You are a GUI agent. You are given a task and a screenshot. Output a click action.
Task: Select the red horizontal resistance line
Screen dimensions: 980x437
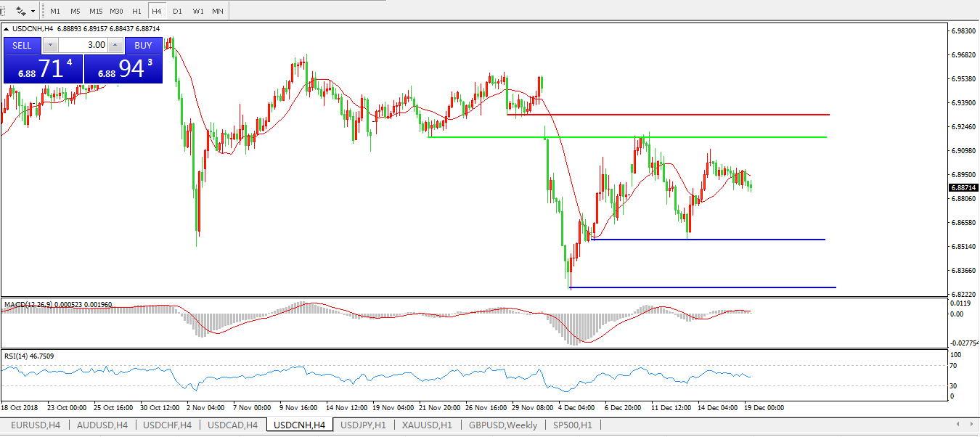[x=690, y=115]
